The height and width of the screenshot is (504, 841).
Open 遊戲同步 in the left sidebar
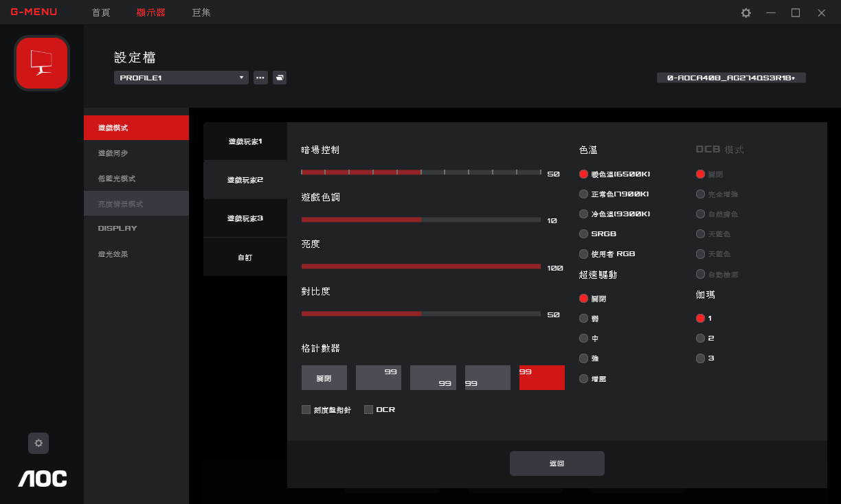point(136,153)
